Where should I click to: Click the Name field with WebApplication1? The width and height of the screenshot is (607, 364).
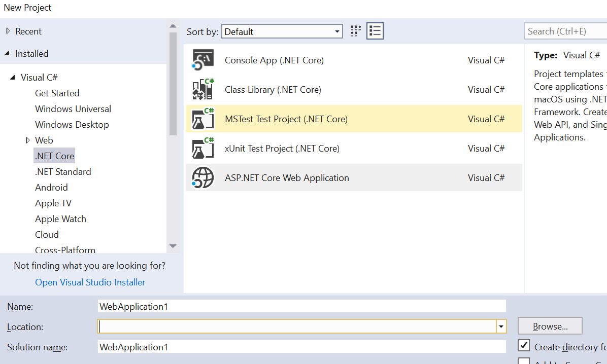[301, 306]
